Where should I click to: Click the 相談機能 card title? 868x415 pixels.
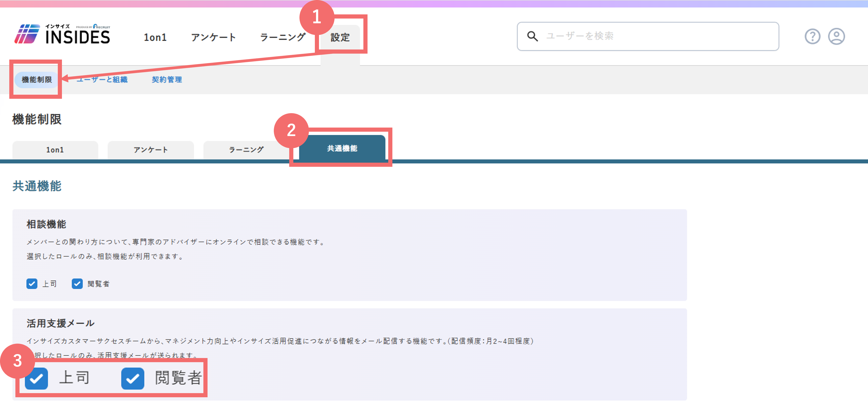tap(47, 224)
